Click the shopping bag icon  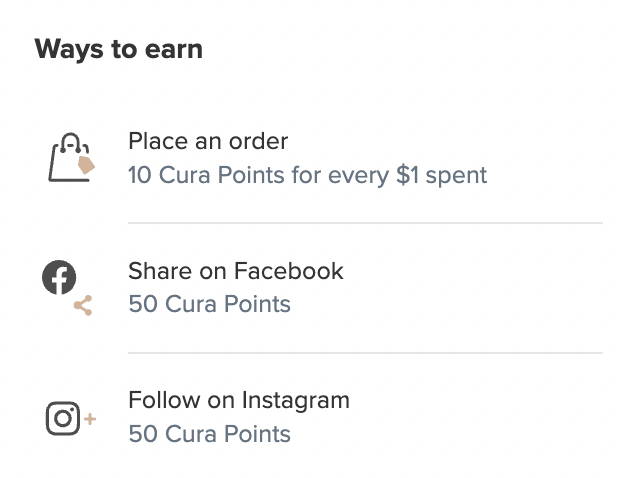[x=71, y=157]
